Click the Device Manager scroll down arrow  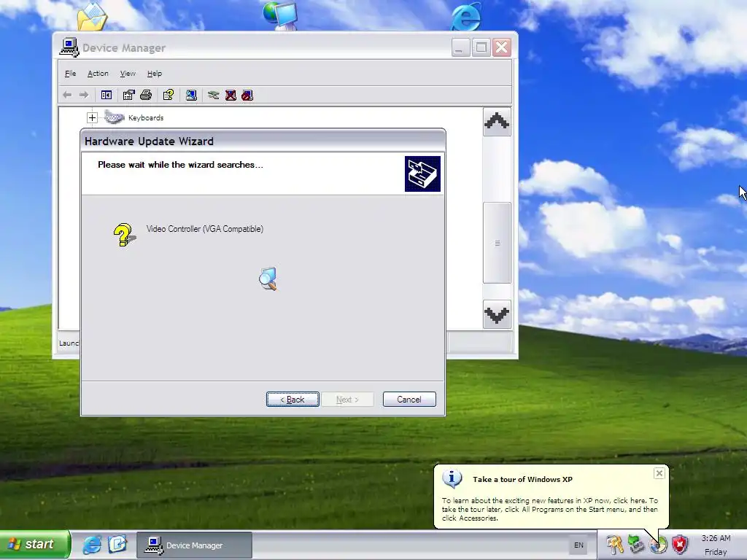coord(497,314)
